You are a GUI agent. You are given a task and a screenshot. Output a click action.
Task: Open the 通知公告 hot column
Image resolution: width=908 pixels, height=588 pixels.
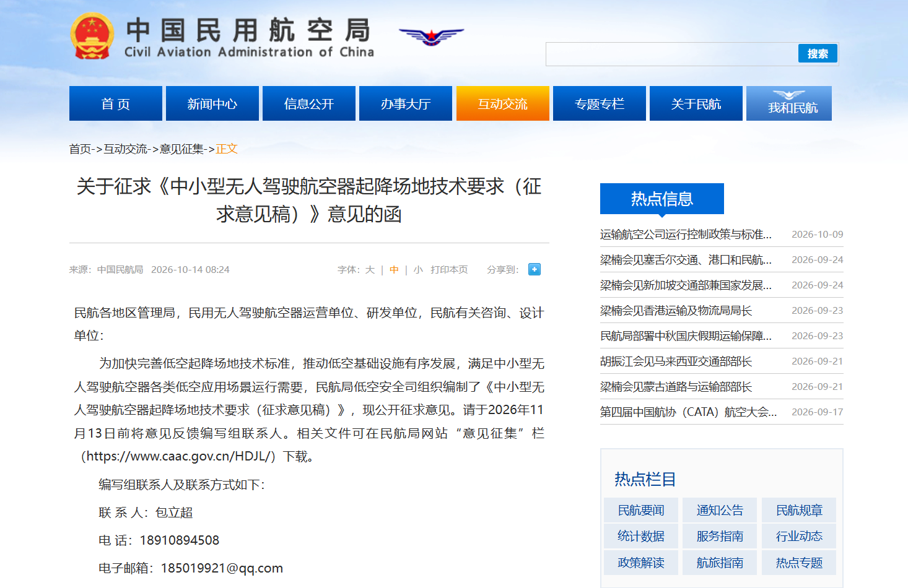[720, 510]
